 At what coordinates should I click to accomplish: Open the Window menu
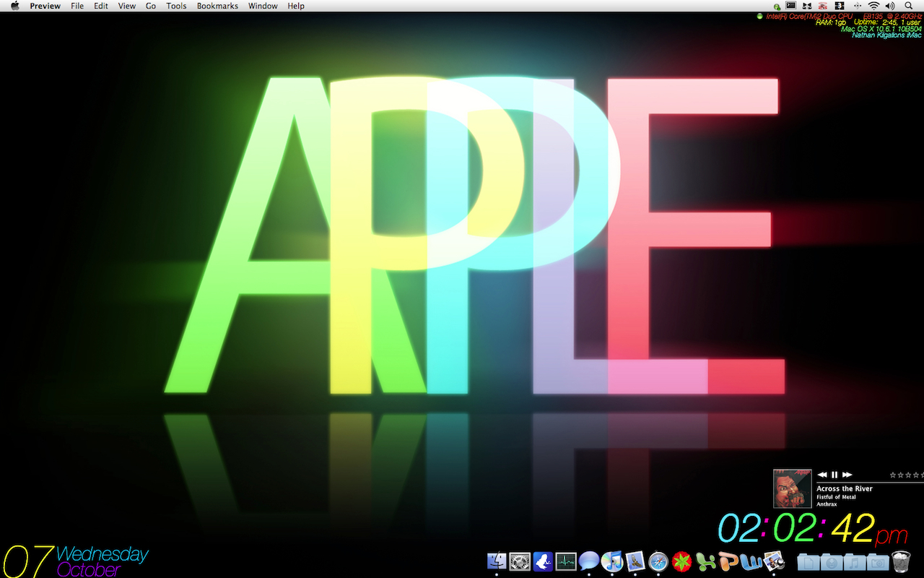point(263,6)
